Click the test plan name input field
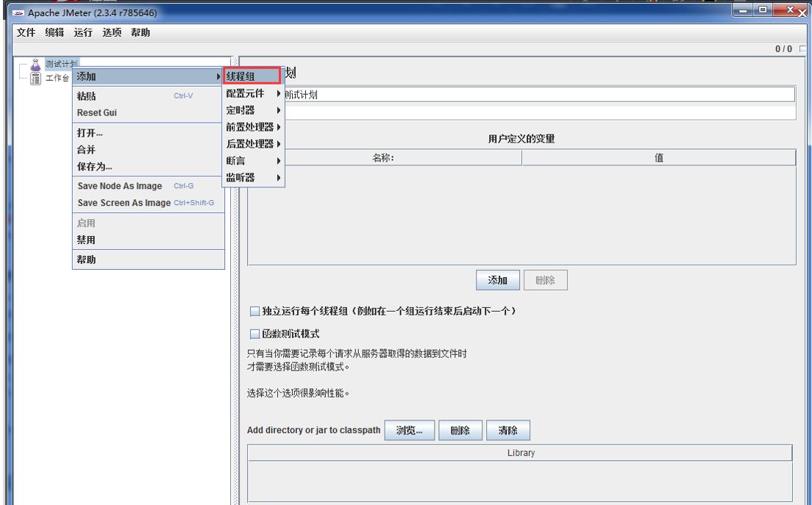The image size is (812, 505). tap(538, 95)
